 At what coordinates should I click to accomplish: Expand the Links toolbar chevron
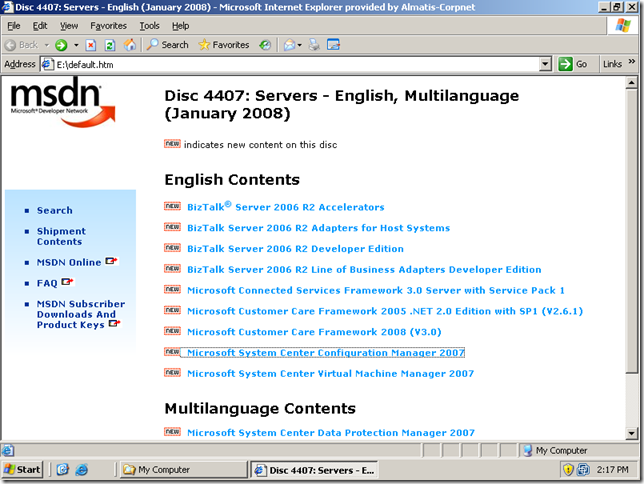click(x=632, y=61)
